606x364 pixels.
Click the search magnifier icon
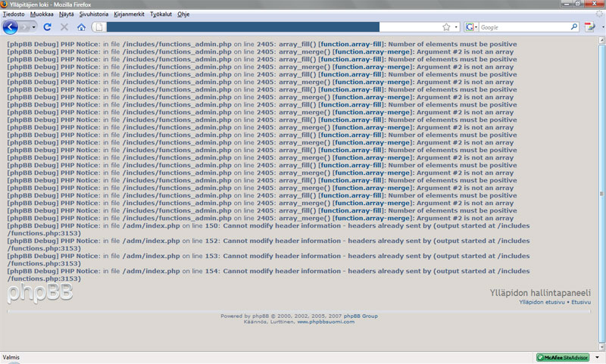(574, 27)
